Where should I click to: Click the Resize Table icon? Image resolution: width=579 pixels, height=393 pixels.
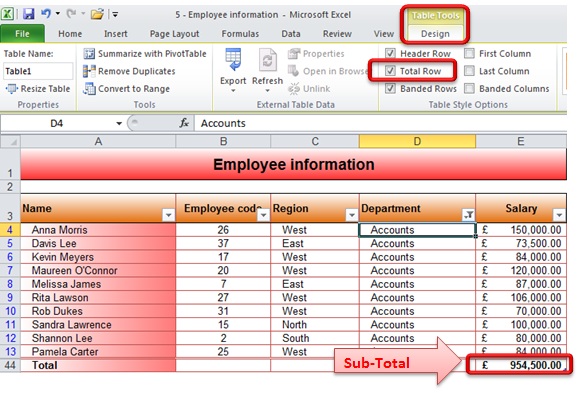tap(11, 89)
